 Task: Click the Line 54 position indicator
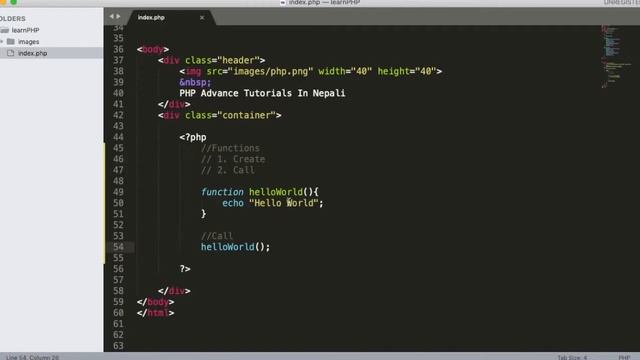[32, 357]
